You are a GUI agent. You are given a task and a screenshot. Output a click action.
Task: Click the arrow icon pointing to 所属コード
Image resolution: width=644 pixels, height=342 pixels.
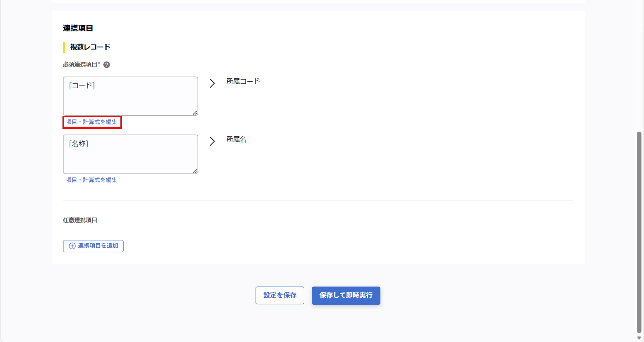(x=212, y=83)
